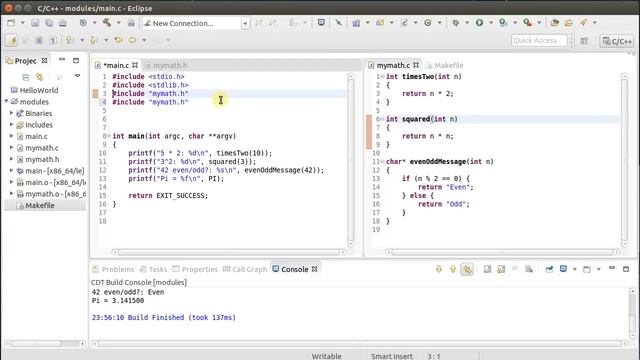
Task: Switch to the mymath.h editor tab
Action: point(166,65)
